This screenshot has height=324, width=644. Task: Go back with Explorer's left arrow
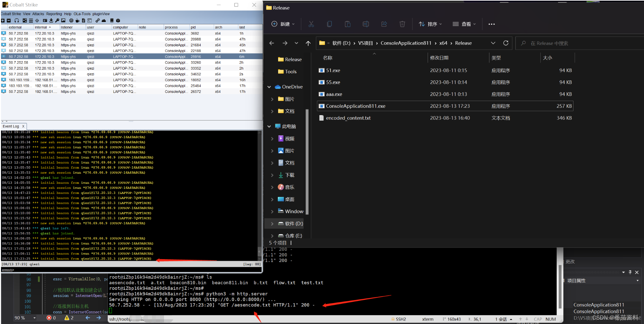pos(272,43)
